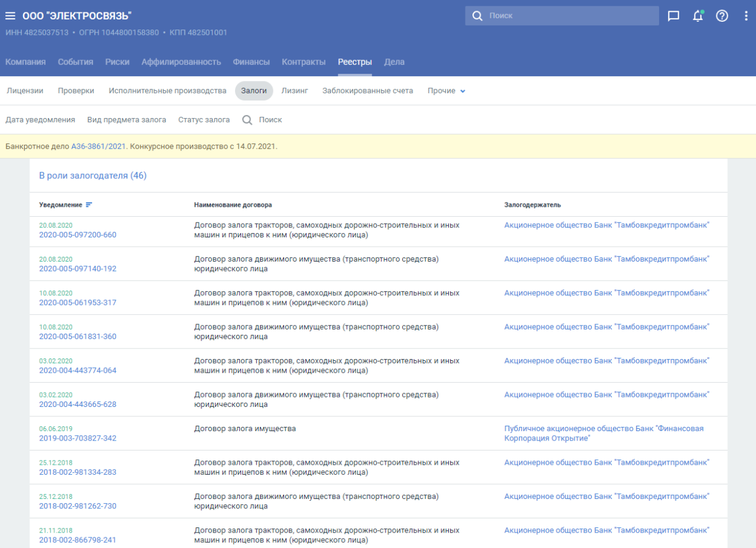The height and width of the screenshot is (548, 756).
Task: Open notification 2020-005-097140-192
Action: pos(78,269)
